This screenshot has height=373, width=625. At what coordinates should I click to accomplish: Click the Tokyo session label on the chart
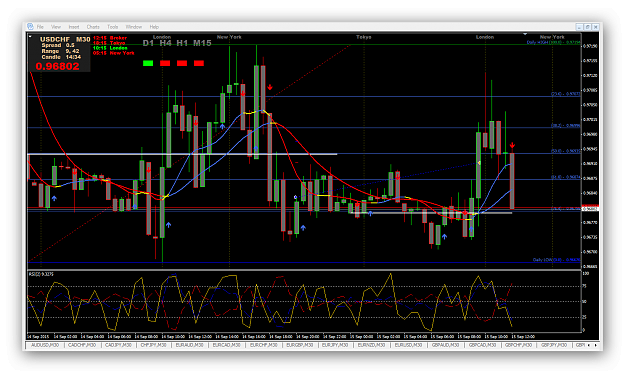pos(364,37)
